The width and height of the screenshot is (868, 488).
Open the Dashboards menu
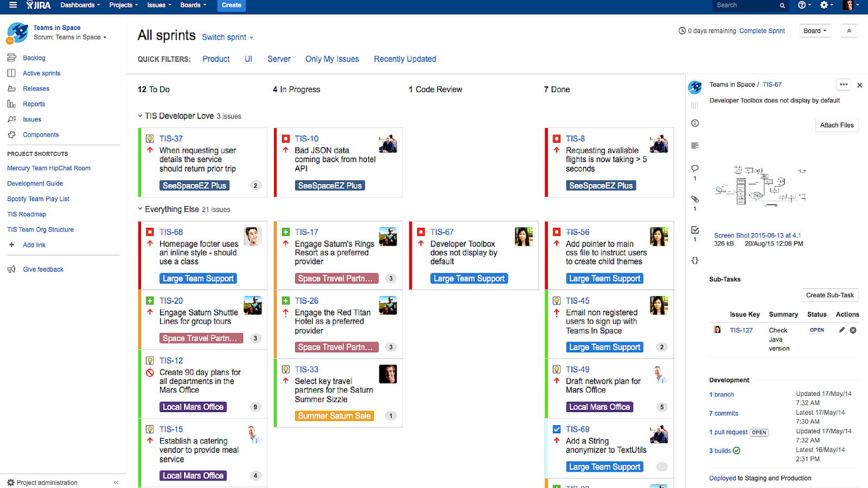pyautogui.click(x=78, y=5)
